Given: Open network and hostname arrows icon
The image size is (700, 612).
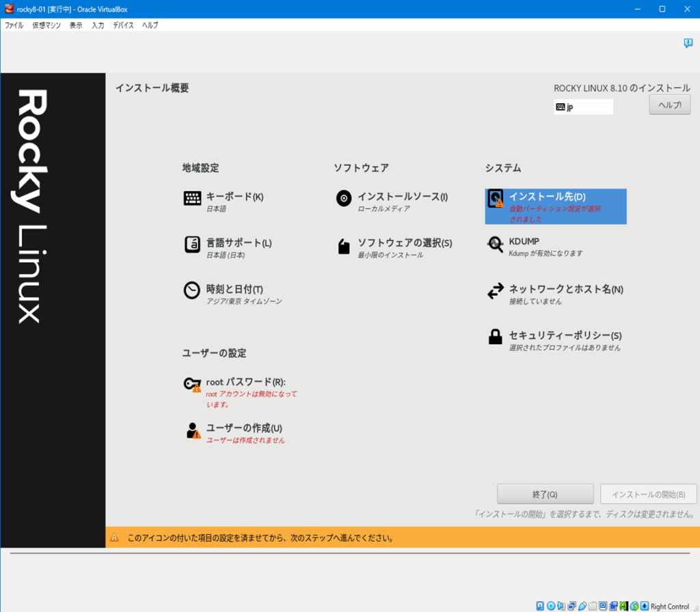Looking at the screenshot, I should tap(496, 291).
